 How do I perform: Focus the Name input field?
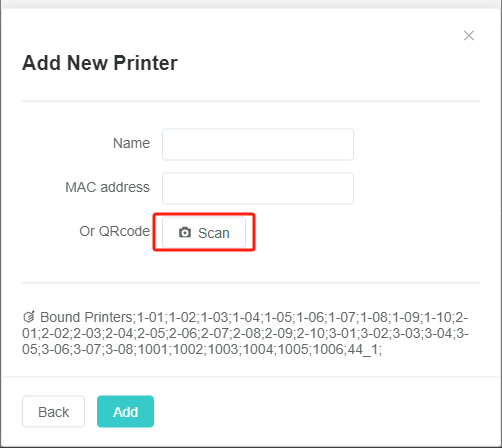258,144
